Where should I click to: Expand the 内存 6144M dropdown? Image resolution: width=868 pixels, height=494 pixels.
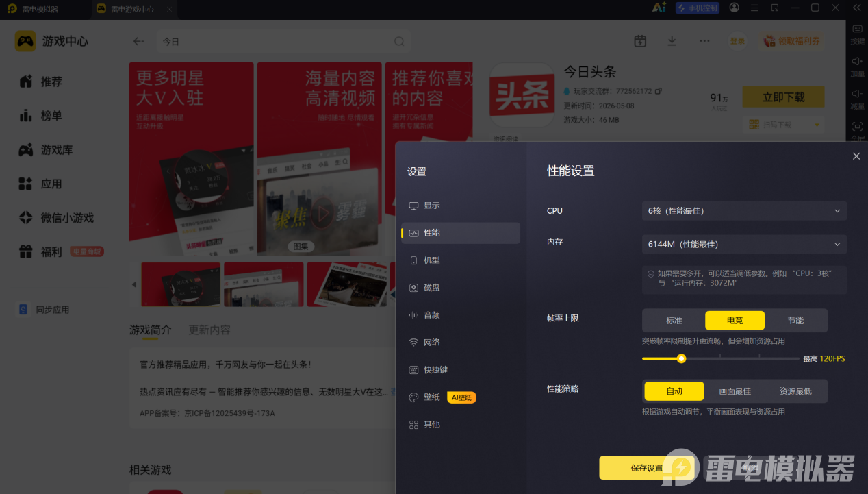click(x=744, y=244)
